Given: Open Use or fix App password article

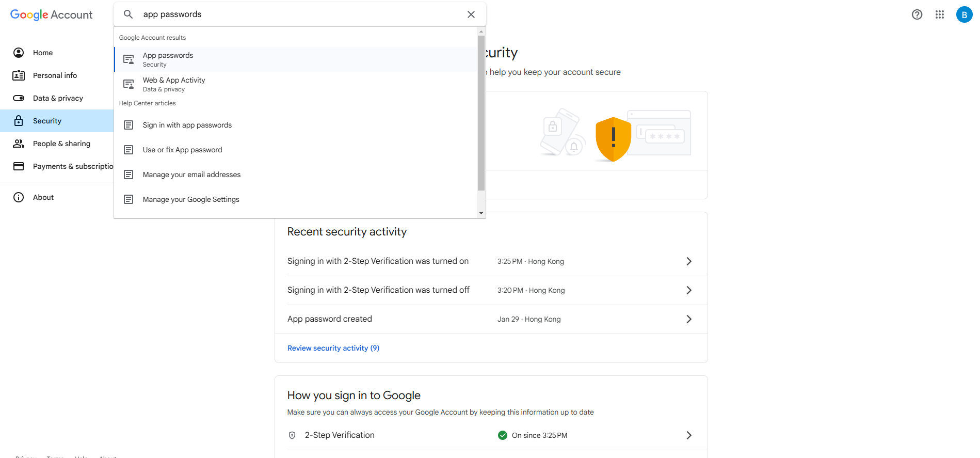Looking at the screenshot, I should [x=183, y=150].
